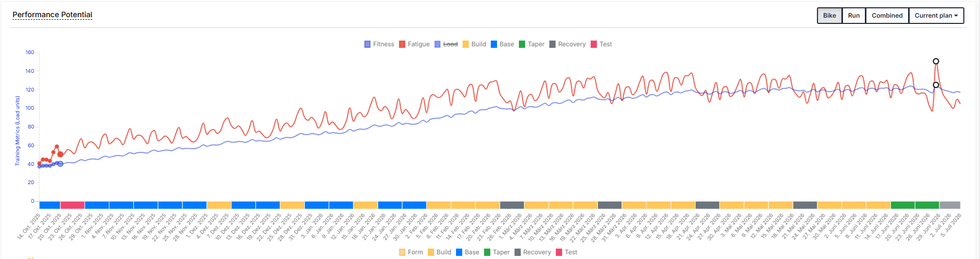Click the yellow Build legend swatch at top
980x259 pixels.
tap(466, 44)
